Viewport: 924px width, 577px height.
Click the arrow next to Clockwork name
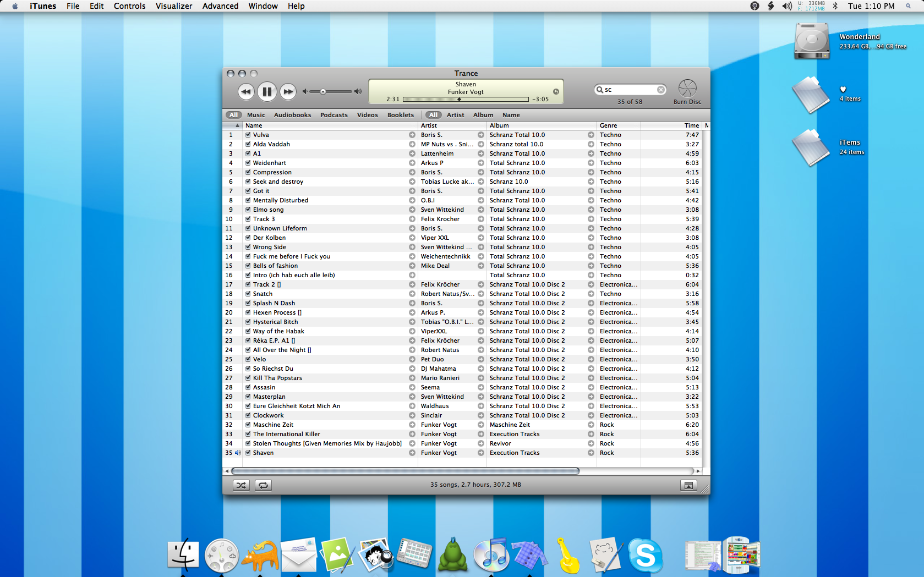coord(412,415)
